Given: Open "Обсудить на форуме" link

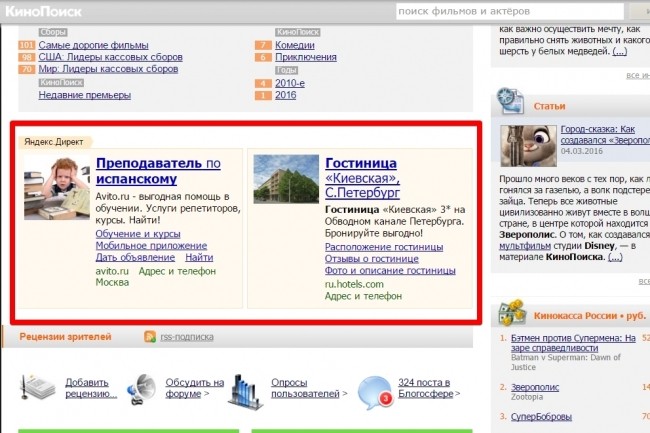Looking at the screenshot, I should click(194, 388).
